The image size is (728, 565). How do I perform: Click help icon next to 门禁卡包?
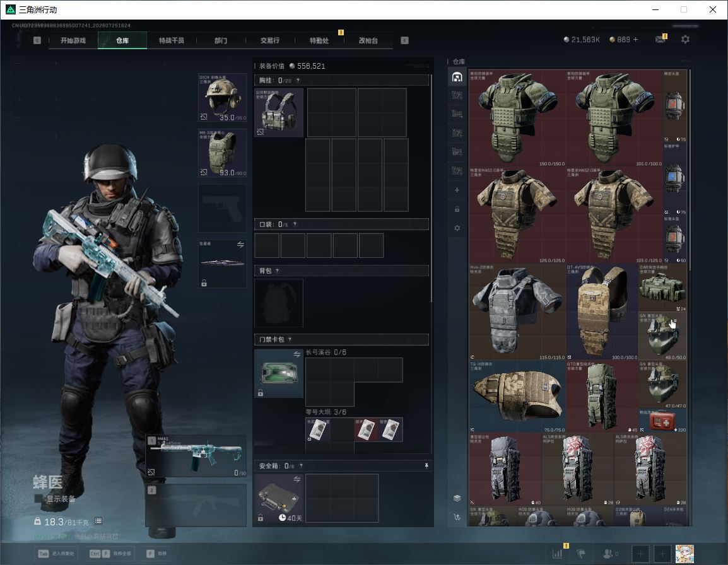pyautogui.click(x=290, y=339)
